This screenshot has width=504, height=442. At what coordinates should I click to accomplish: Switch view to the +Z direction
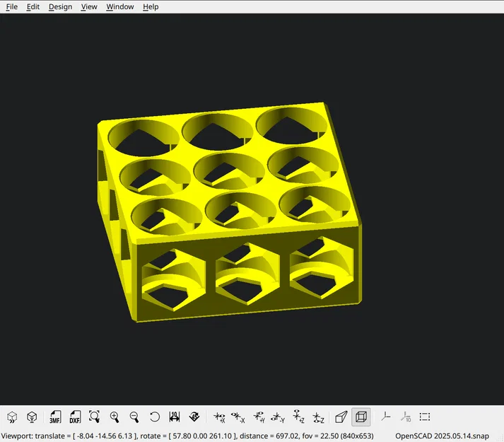pos(298,417)
